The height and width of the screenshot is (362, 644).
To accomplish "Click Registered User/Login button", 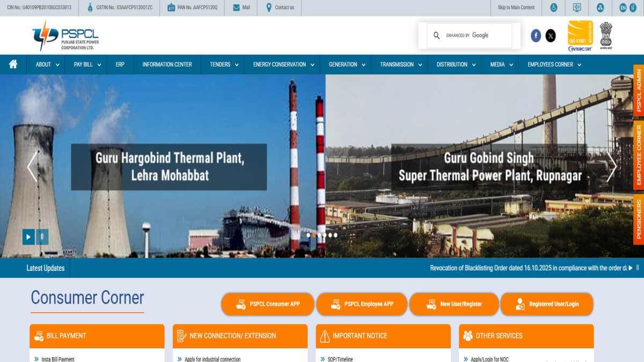I will click(x=547, y=304).
